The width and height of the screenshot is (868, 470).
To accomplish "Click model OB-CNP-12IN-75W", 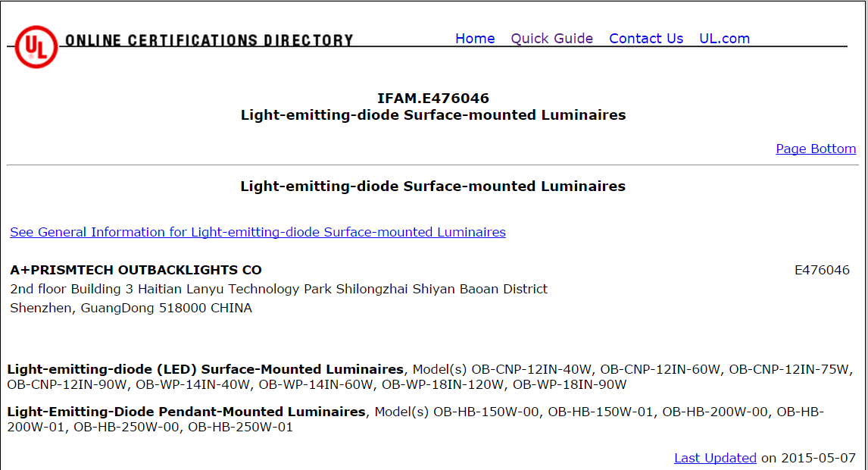I will click(x=788, y=369).
